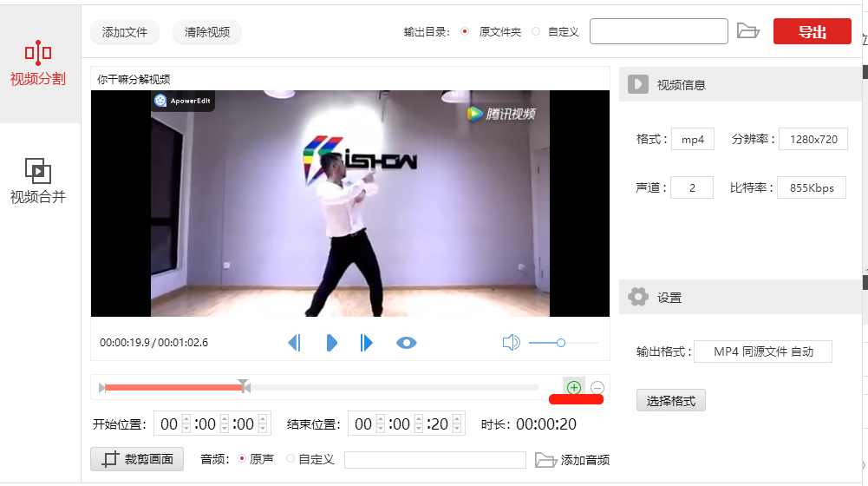Click the minus remove-segment icon
Viewport: 868px width, 486px height.
tap(597, 387)
